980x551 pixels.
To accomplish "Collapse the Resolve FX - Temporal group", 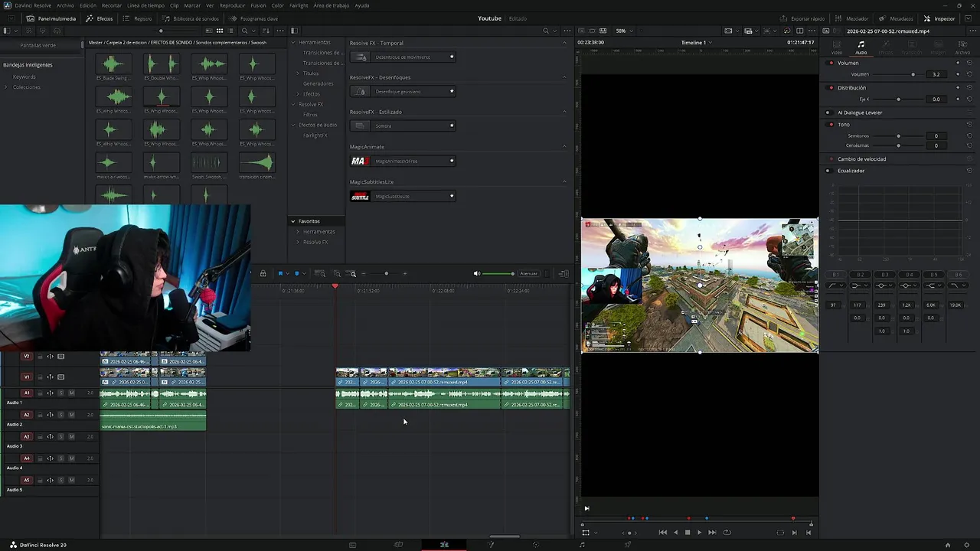I will pyautogui.click(x=564, y=43).
